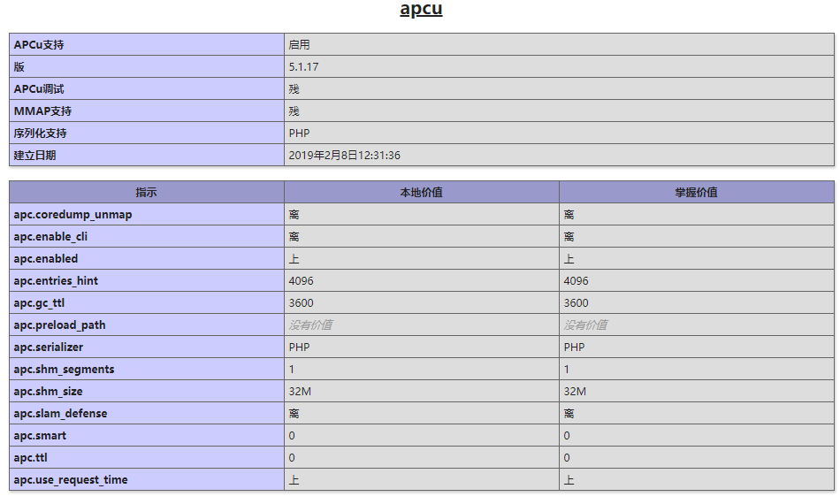Open the apcu heading link
Viewport: 840px width, 504px height.
[421, 9]
